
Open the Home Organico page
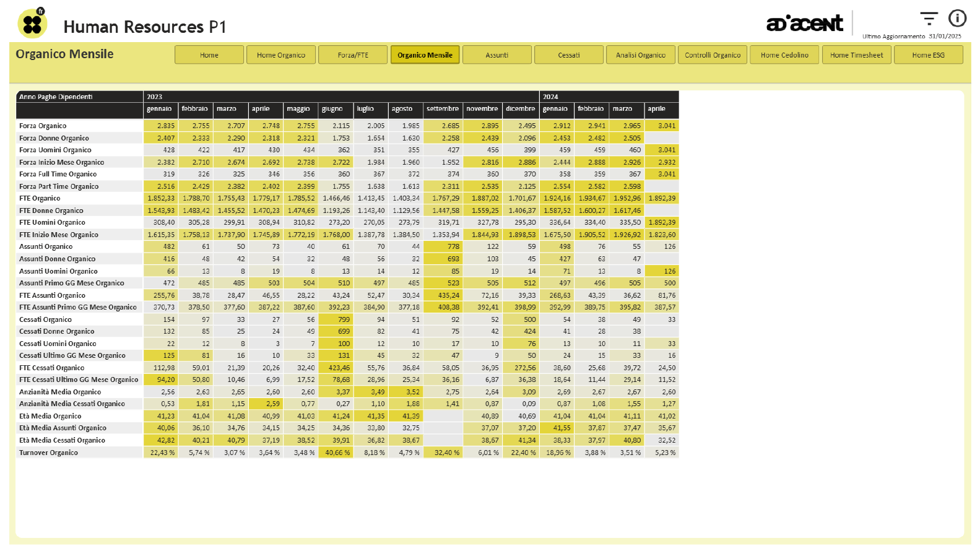click(281, 55)
